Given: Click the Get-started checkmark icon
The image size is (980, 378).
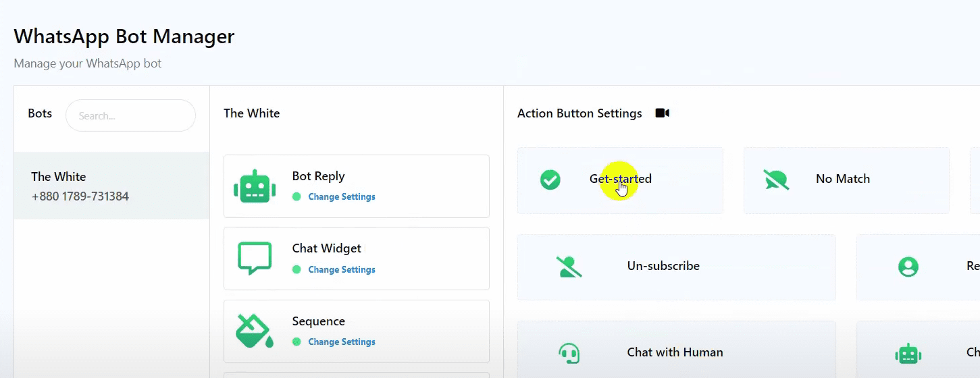Looking at the screenshot, I should (550, 180).
